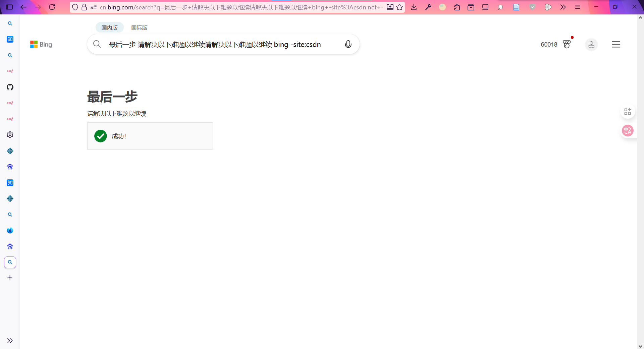Select the highlighted active search tab

coord(10,262)
